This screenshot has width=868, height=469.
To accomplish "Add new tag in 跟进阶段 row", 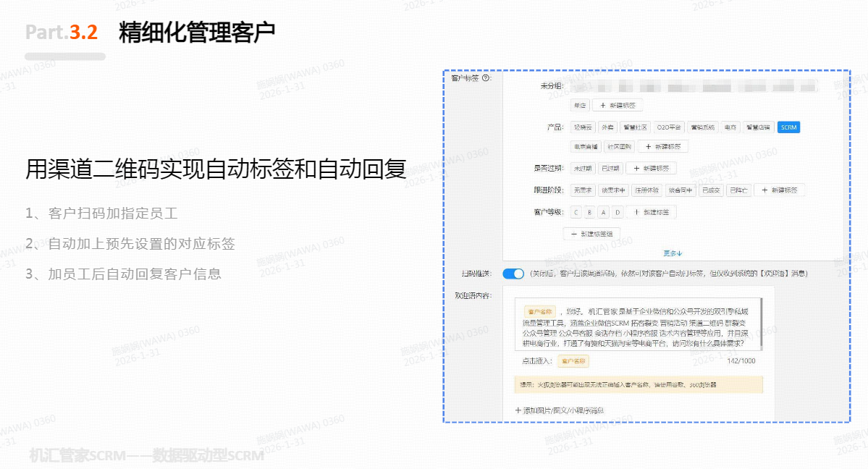I will (779, 190).
